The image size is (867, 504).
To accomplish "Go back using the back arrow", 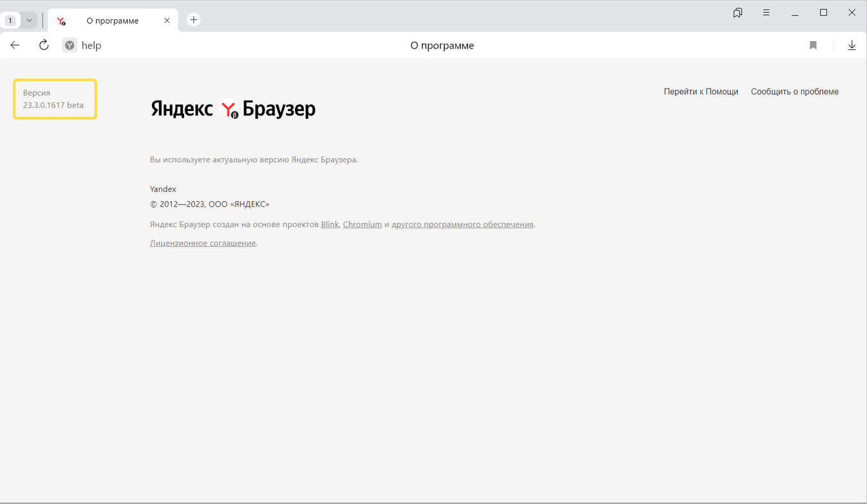I will [x=15, y=45].
